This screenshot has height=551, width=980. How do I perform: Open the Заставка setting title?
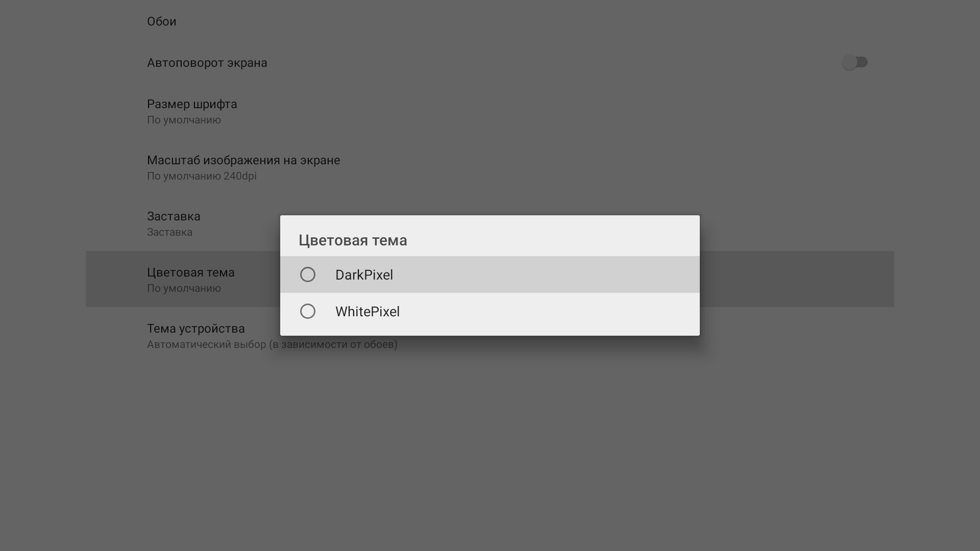coord(174,216)
